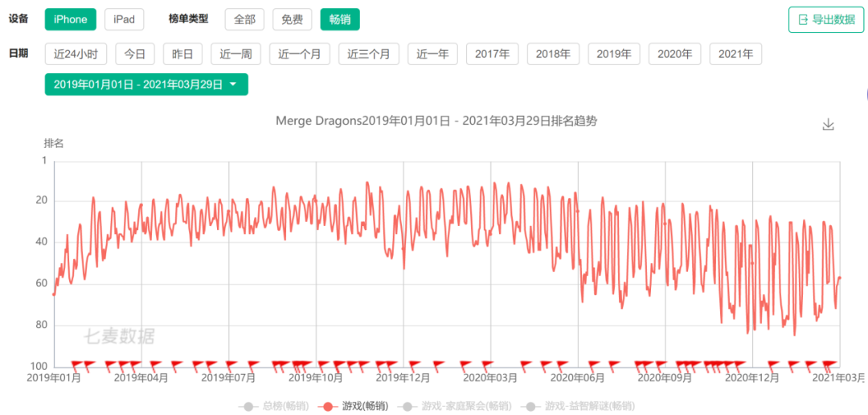Select 全部 chart type
Screen dimensions: 868x415
pyautogui.click(x=244, y=19)
